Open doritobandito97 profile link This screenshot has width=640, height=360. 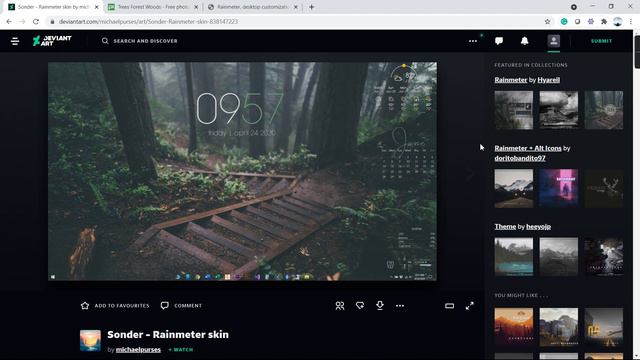coord(520,158)
